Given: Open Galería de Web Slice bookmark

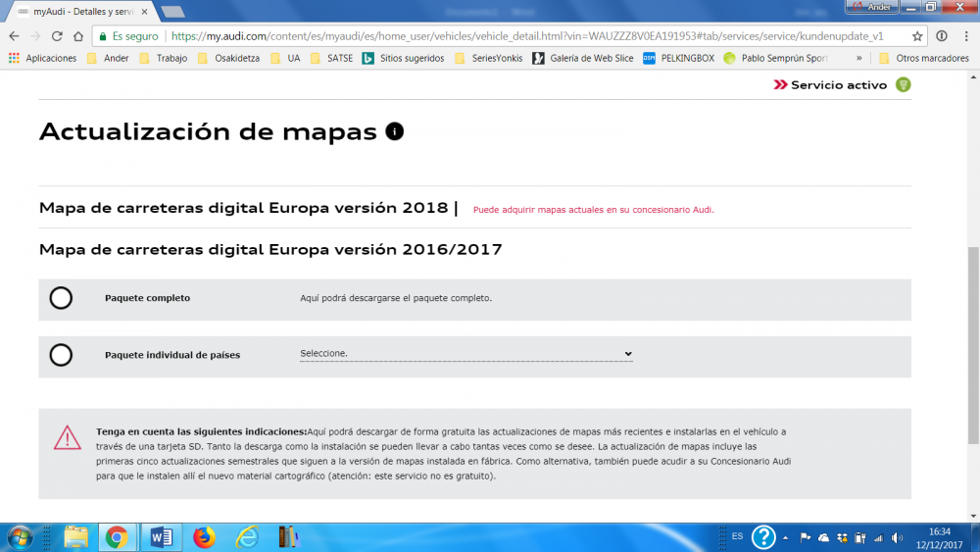Looking at the screenshot, I should point(583,58).
